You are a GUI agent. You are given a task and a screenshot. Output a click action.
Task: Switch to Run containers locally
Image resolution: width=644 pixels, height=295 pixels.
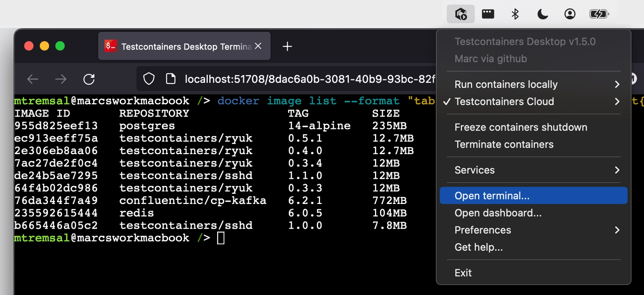506,84
